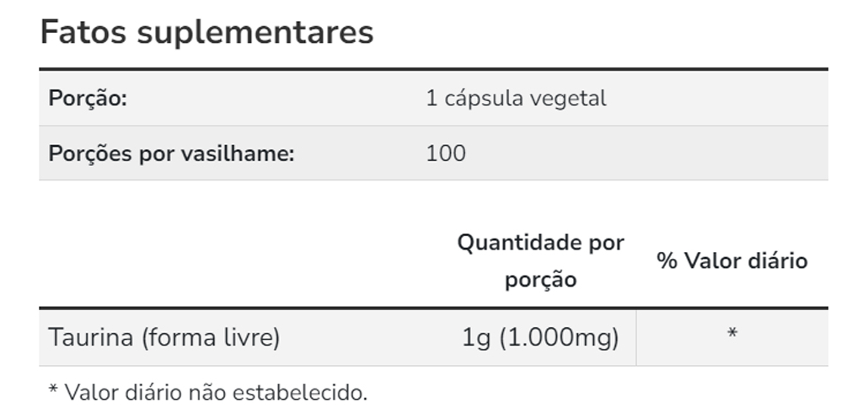Select the 'Porções por vasilhame:' label
Screen dimensions: 868x419
171,153
